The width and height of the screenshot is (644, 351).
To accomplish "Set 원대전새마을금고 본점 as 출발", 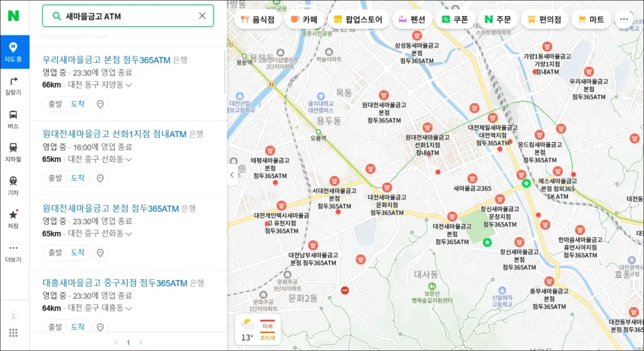I will click(x=55, y=252).
